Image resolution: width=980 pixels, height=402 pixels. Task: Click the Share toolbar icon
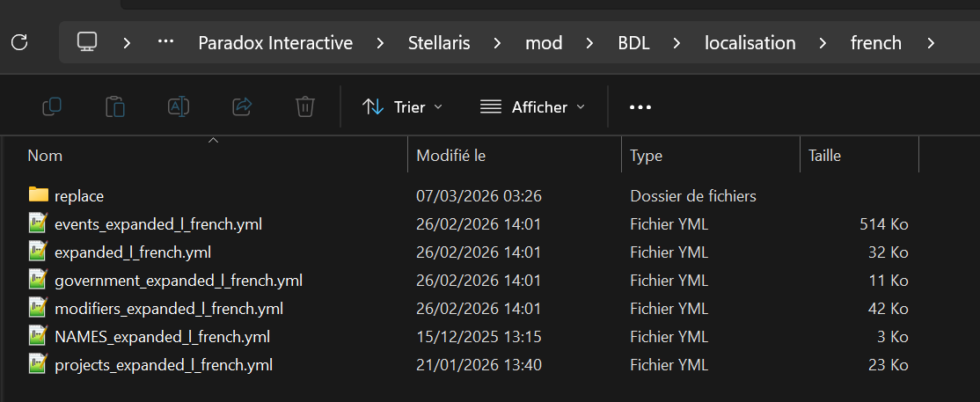242,107
